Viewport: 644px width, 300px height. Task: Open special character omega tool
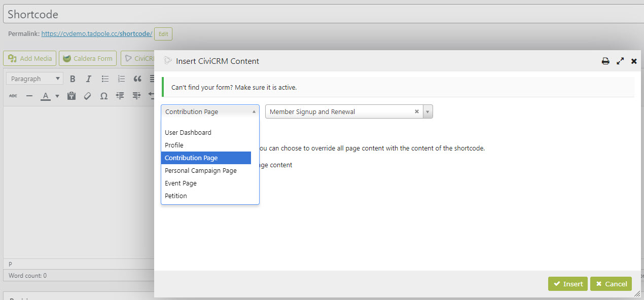click(x=104, y=96)
